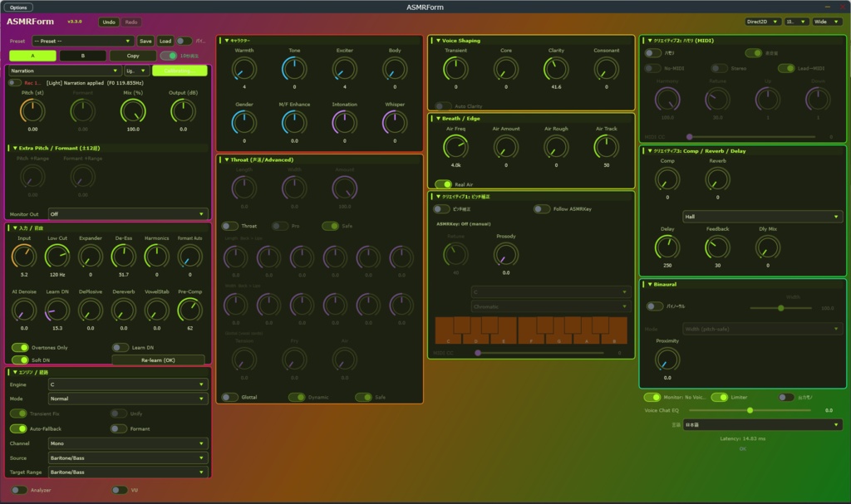Viewport: 851px width, 504px height.
Task: Adjust the Air Track knob
Action: (x=606, y=147)
